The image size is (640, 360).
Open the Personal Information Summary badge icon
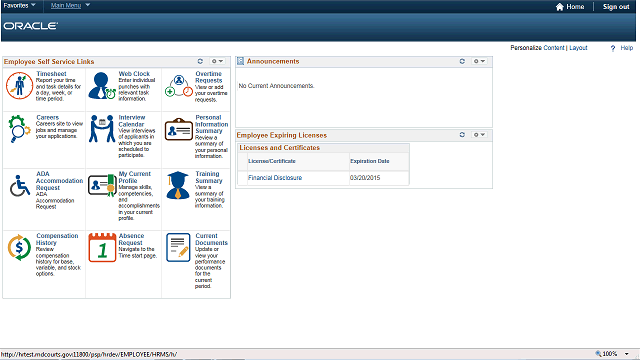tap(179, 129)
